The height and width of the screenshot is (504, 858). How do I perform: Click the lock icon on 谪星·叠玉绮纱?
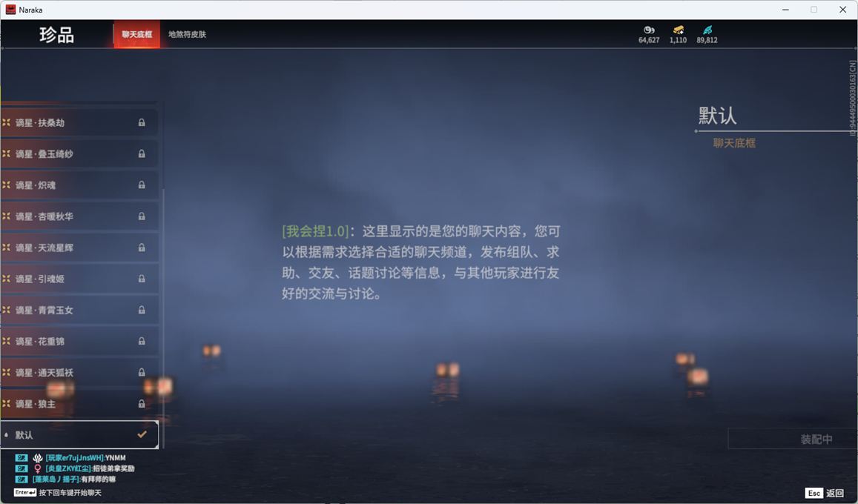(142, 153)
